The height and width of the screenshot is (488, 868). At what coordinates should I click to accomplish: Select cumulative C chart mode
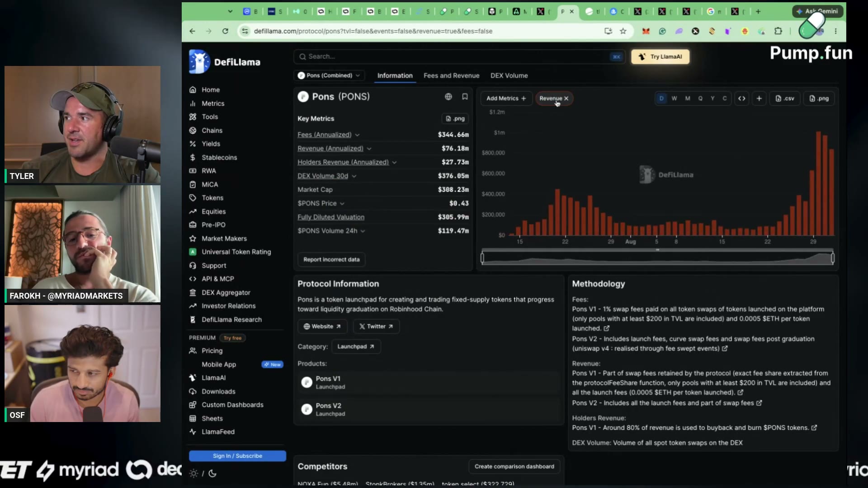[x=725, y=98]
